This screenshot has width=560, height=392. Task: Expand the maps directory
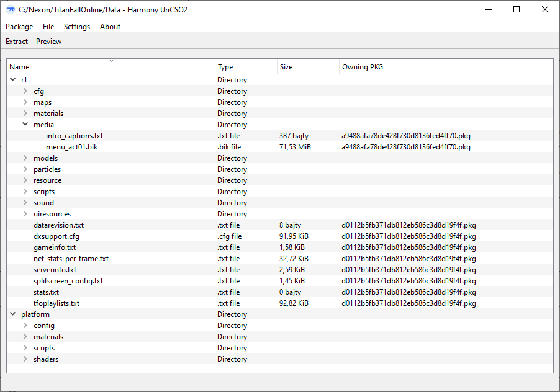coord(24,102)
